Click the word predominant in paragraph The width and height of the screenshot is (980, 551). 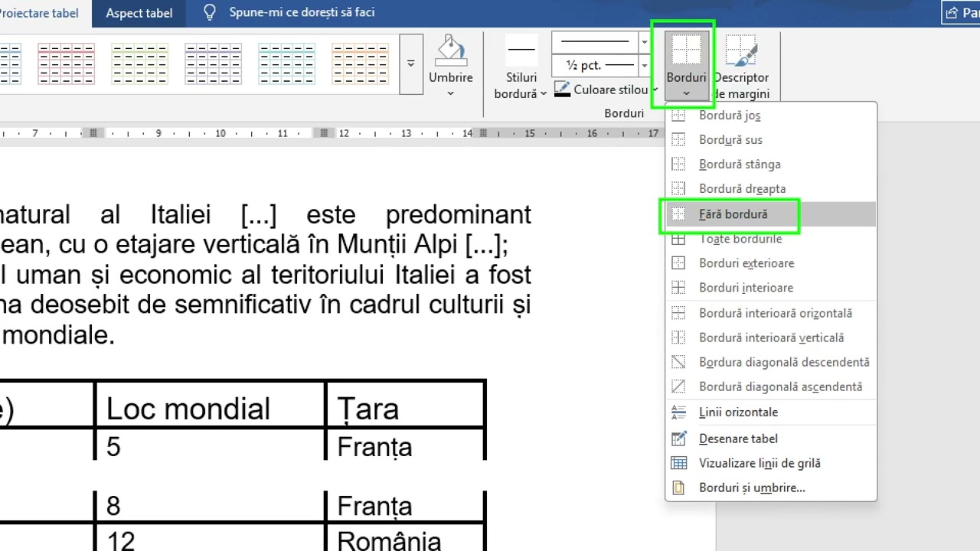(x=458, y=214)
